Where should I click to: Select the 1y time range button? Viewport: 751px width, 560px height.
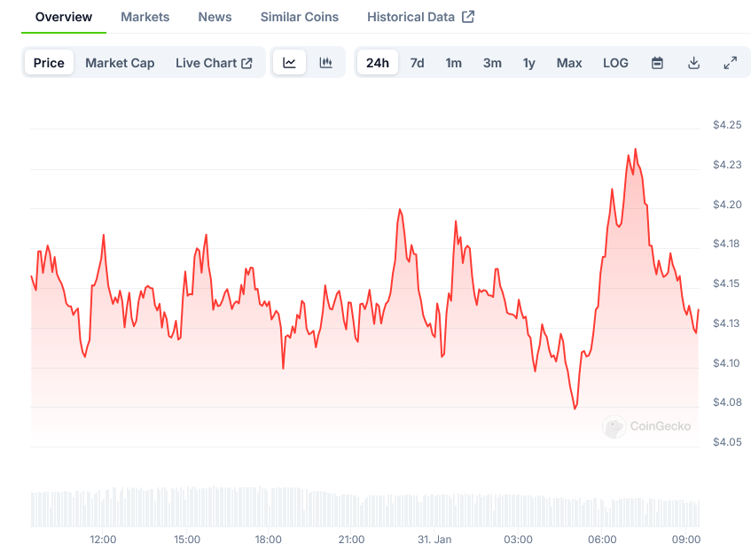(529, 63)
